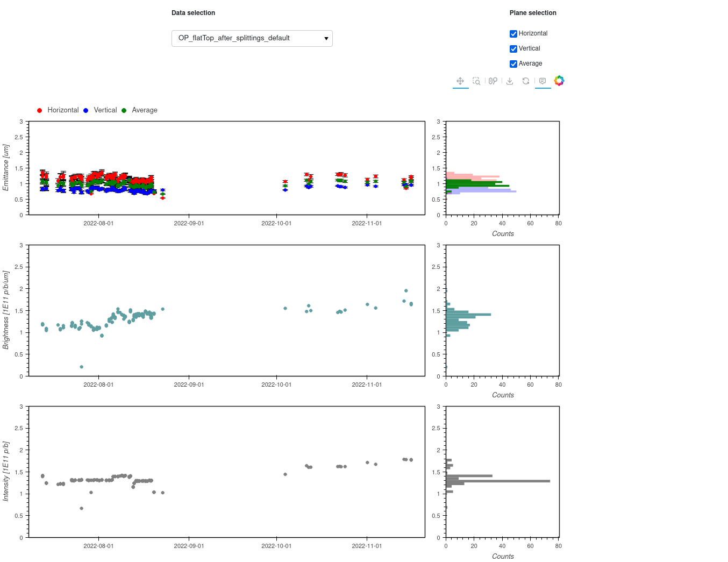The image size is (728, 562).
Task: Click the blue Vertical legend dot
Action: [x=86, y=110]
